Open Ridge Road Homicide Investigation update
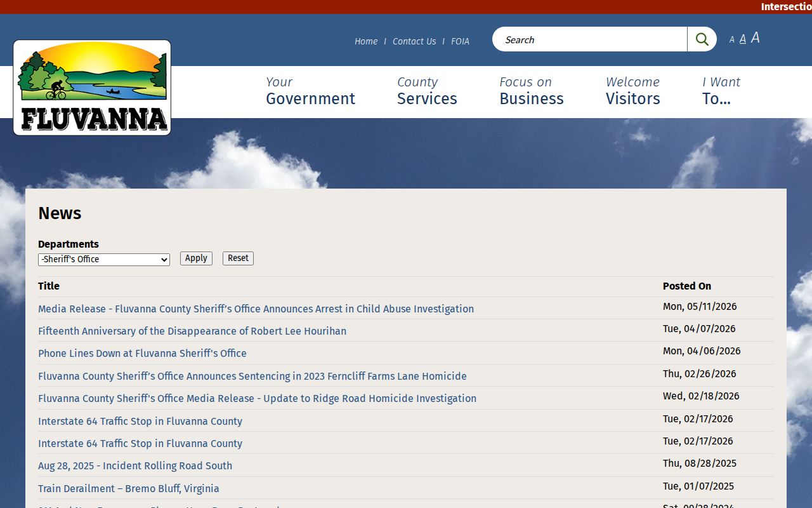Viewport: 812px width, 508px height. [x=257, y=398]
